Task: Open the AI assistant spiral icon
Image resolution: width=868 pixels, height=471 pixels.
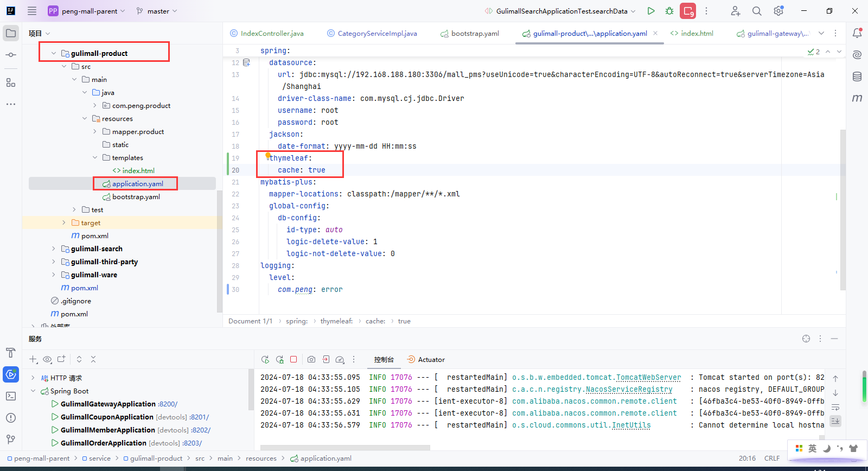Action: [857, 55]
